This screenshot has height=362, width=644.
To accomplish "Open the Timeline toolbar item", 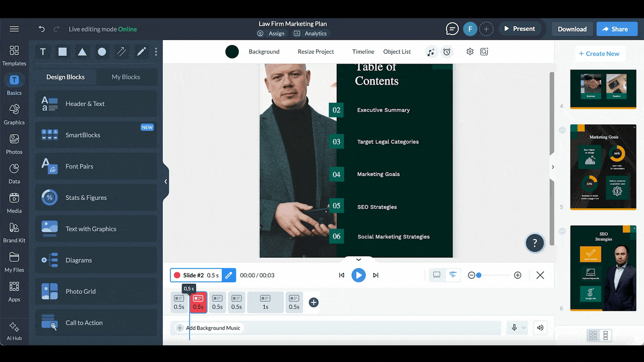I will click(363, 52).
